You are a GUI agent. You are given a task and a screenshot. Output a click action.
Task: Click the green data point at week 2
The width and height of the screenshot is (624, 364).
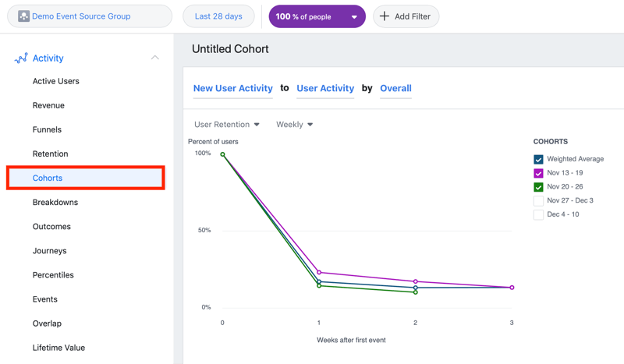point(416,292)
